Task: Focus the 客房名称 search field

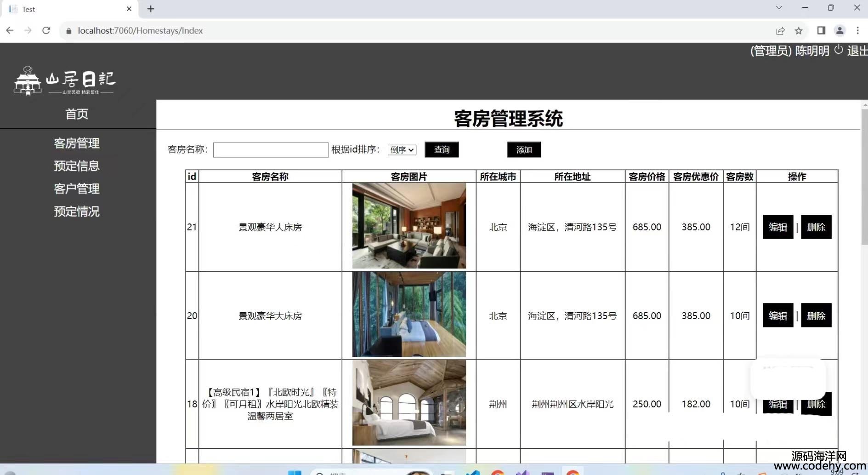Action: point(271,150)
